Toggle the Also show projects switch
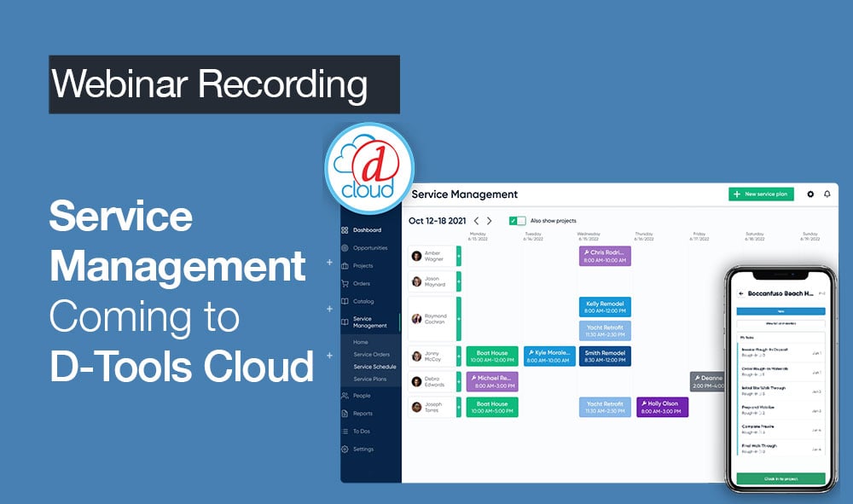Screen dimensions: 853x504 [518, 221]
